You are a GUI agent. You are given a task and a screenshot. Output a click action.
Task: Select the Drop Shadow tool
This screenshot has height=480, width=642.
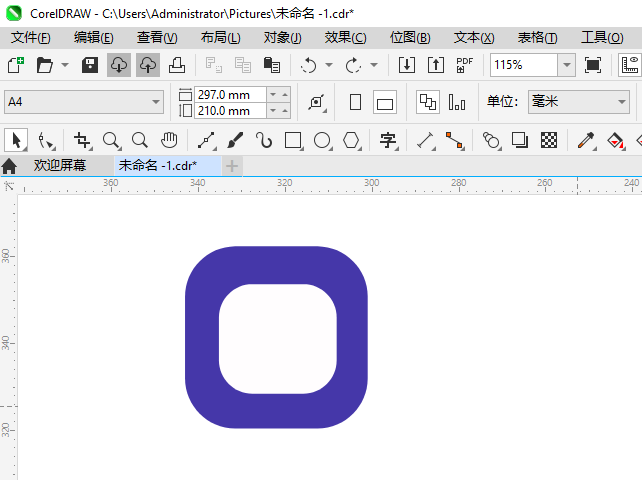click(x=520, y=140)
